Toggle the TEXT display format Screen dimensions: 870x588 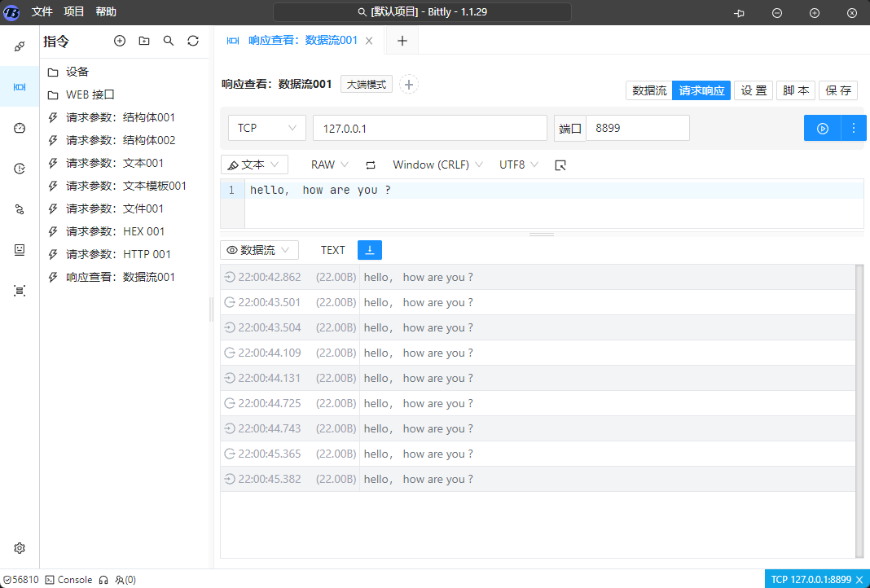[332, 250]
